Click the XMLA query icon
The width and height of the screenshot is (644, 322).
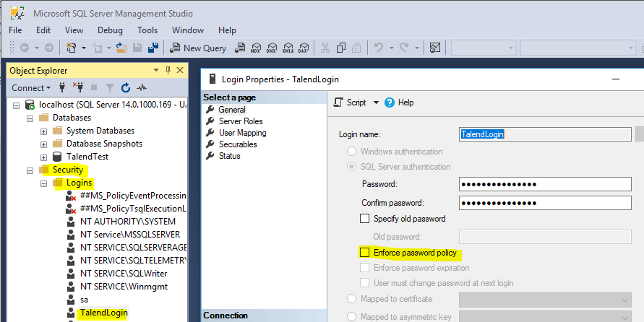pyautogui.click(x=288, y=48)
